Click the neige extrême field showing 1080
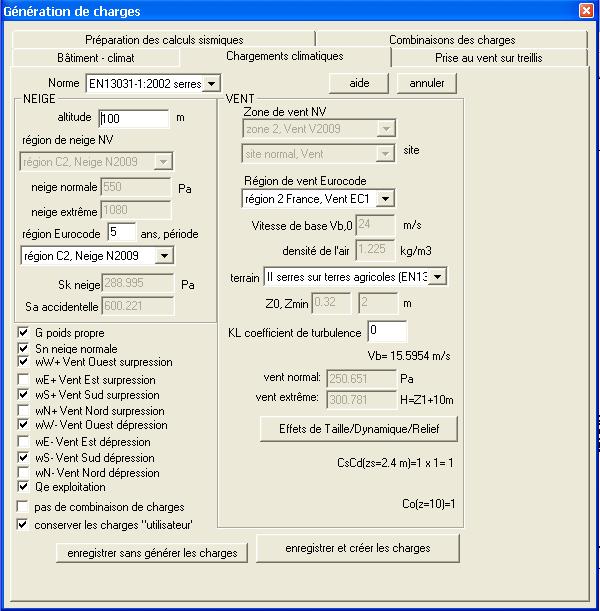 click(136, 210)
